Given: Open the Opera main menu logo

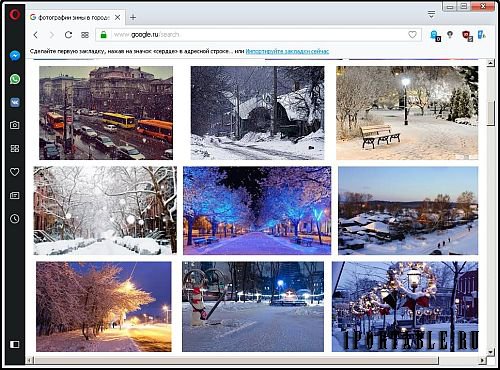Looking at the screenshot, I should 15,14.
